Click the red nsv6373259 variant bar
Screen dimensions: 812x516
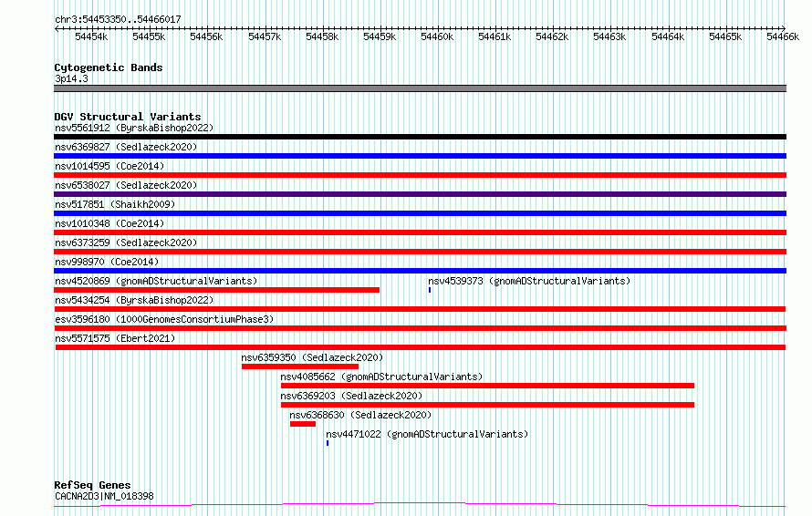tap(420, 252)
